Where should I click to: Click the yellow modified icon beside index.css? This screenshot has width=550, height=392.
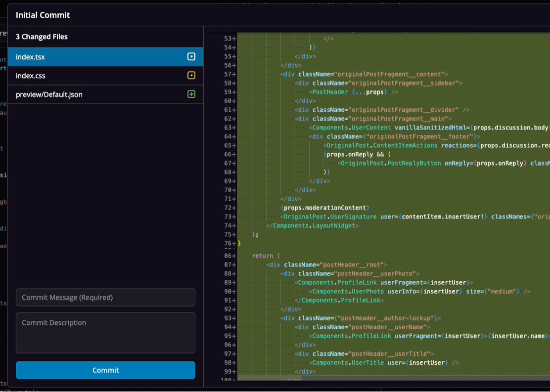click(191, 76)
